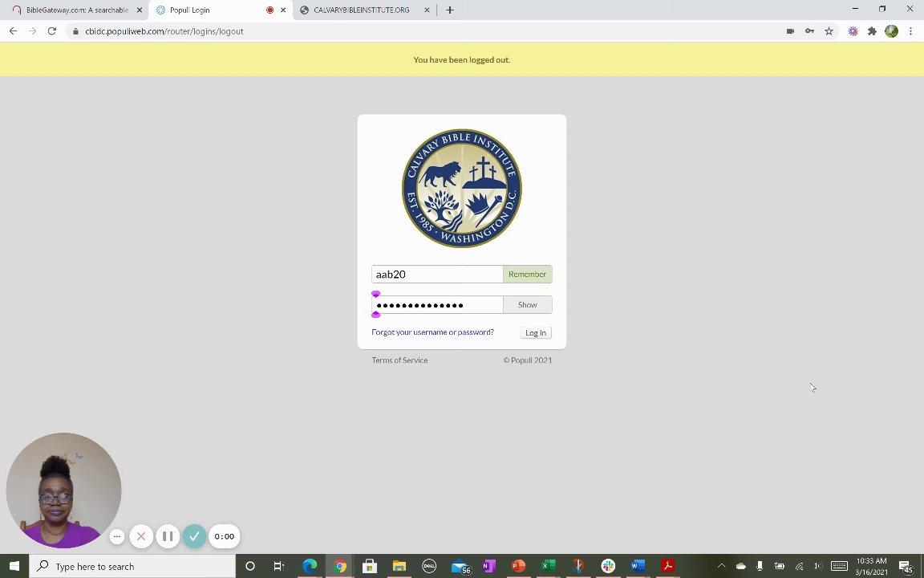924x578 pixels.
Task: Close the CALVARYBIBLEINSTITUTE.ORG tab
Action: tap(428, 10)
